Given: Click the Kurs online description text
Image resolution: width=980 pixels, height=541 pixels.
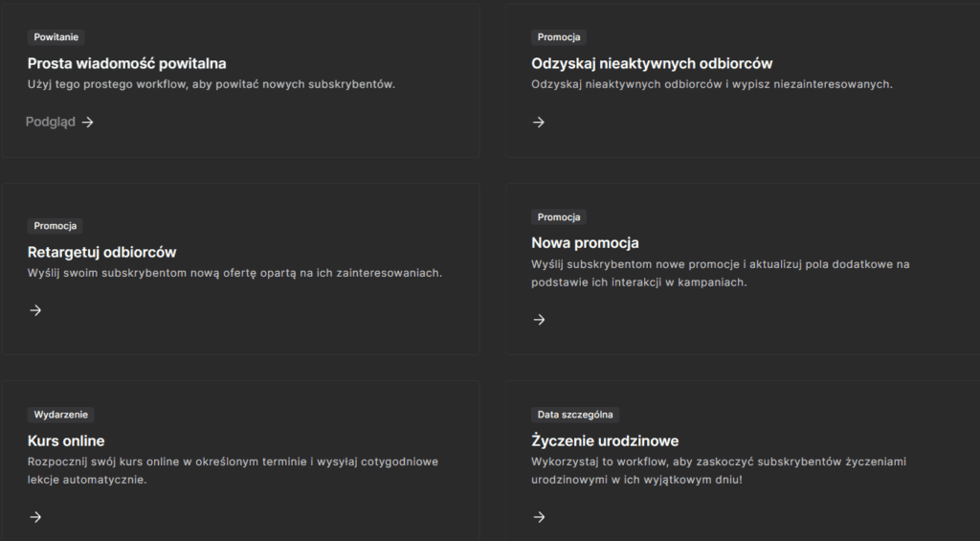Looking at the screenshot, I should [233, 470].
